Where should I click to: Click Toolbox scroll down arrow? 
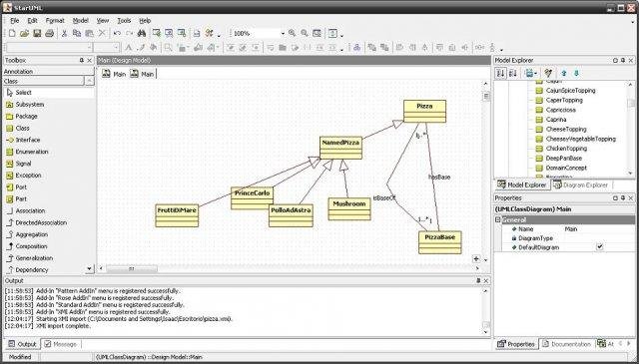(90, 268)
